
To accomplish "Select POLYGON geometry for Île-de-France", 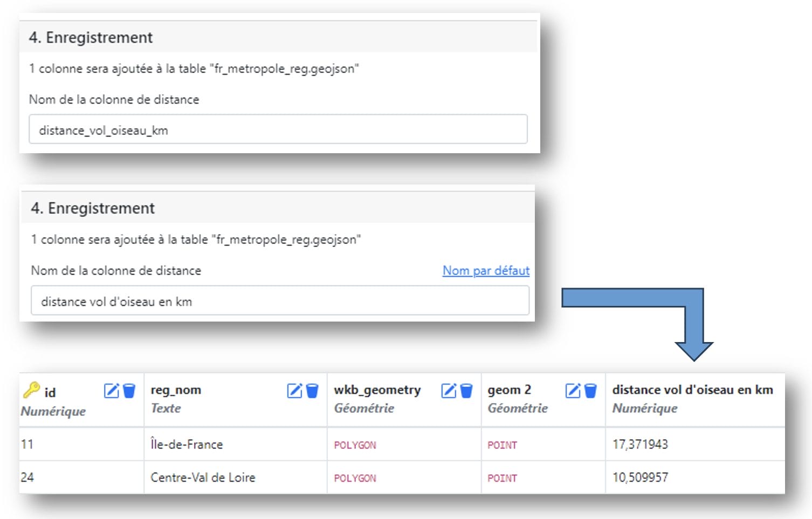I will 355,445.
